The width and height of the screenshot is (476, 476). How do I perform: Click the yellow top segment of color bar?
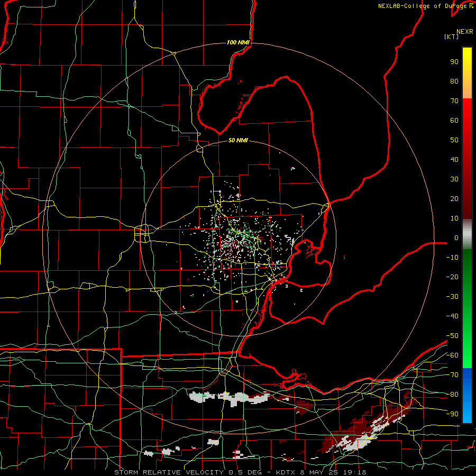pos(467,73)
